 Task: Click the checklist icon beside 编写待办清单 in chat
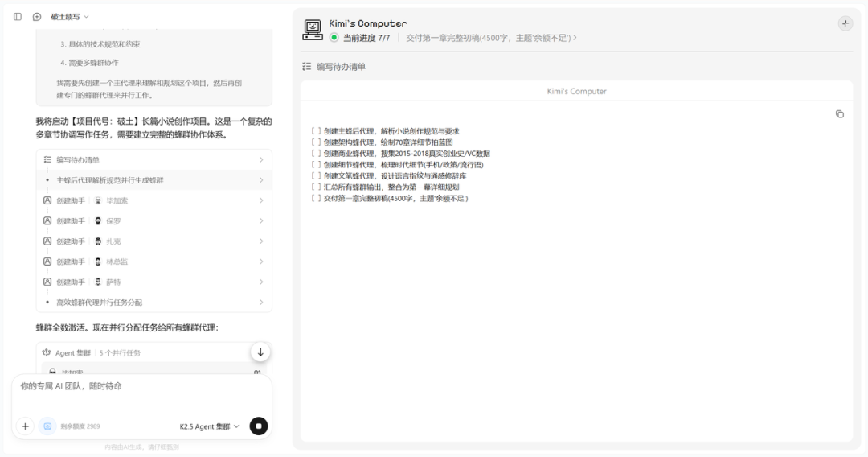pyautogui.click(x=47, y=159)
